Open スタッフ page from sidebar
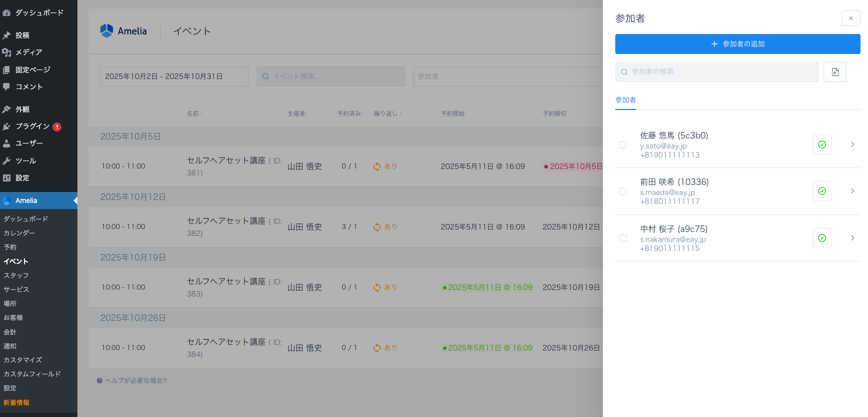The width and height of the screenshot is (868, 417). coord(16,275)
